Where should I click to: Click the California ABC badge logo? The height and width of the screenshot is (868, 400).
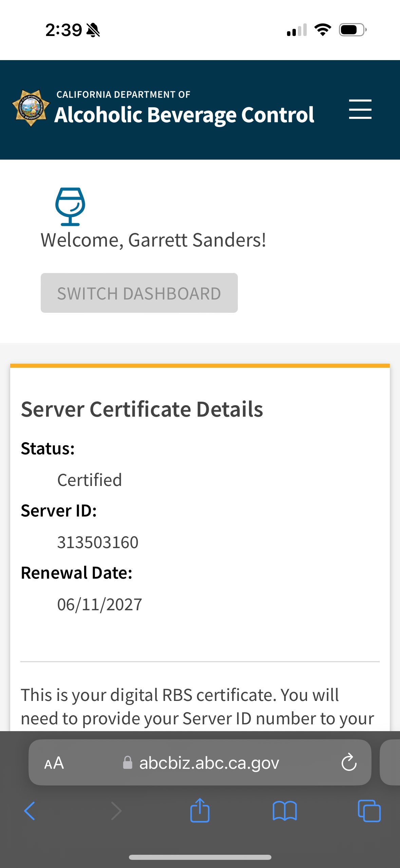click(31, 108)
